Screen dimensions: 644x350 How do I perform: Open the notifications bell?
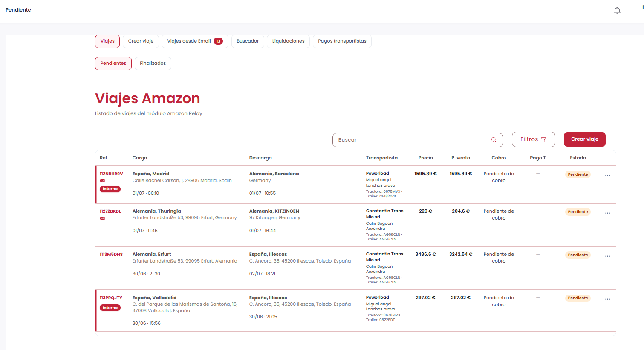617,10
